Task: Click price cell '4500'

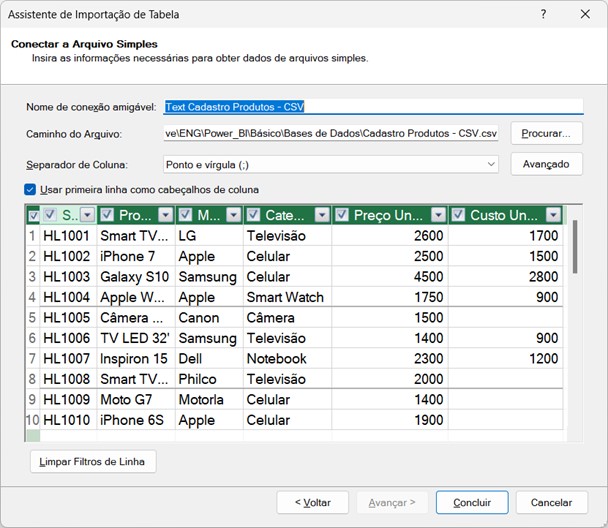Action: coord(390,277)
